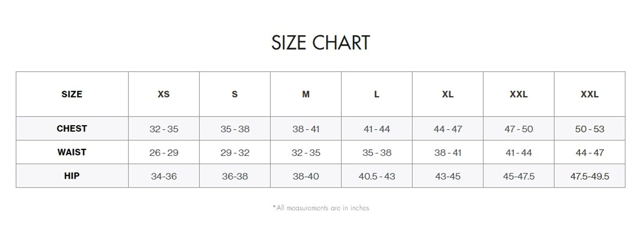Select the HIP row label

tap(72, 176)
